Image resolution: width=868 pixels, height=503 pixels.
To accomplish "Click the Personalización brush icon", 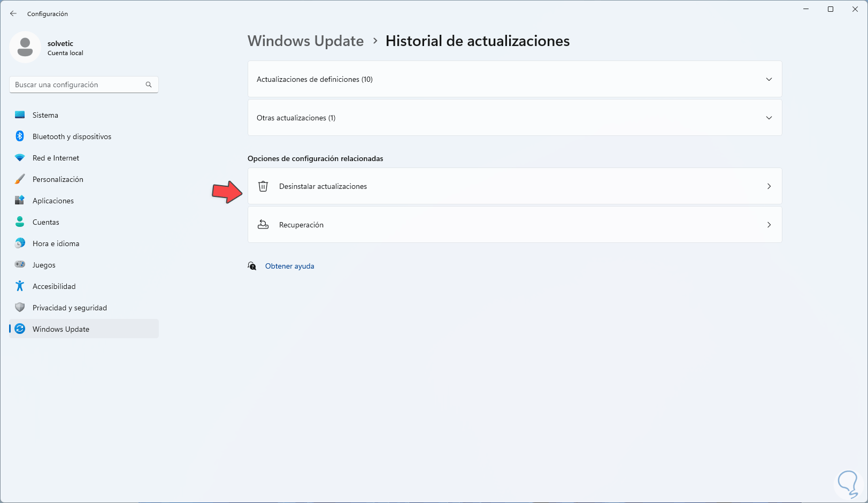I will pos(20,179).
